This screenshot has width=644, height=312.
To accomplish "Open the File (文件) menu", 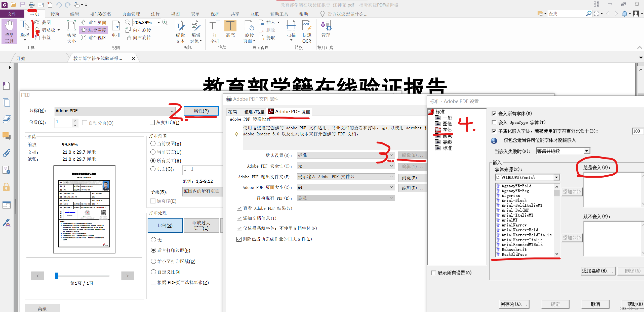I will click(x=12, y=14).
